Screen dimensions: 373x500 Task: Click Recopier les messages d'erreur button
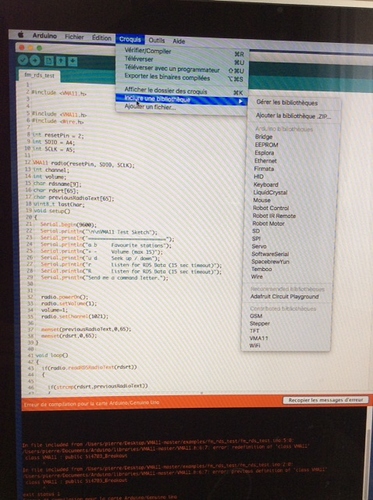pos(326,400)
